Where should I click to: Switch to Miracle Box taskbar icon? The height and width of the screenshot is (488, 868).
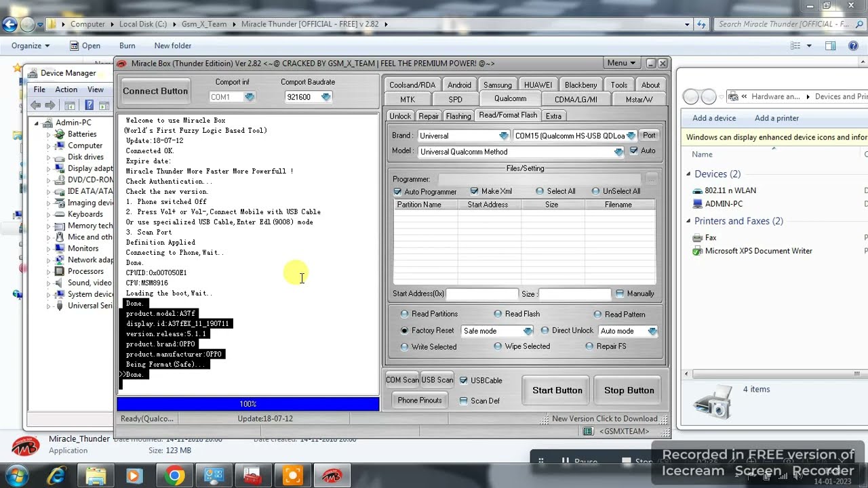pos(332,476)
